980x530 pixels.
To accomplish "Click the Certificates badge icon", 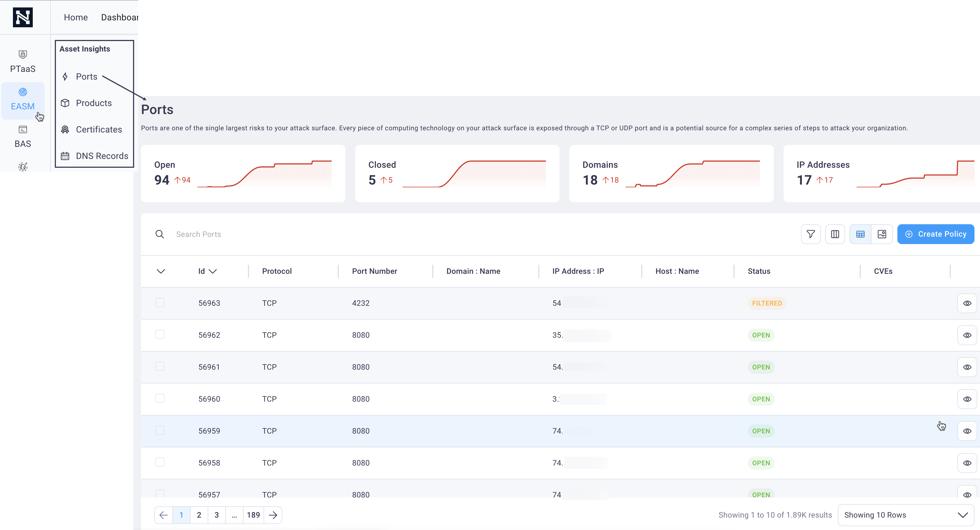I will [x=65, y=129].
